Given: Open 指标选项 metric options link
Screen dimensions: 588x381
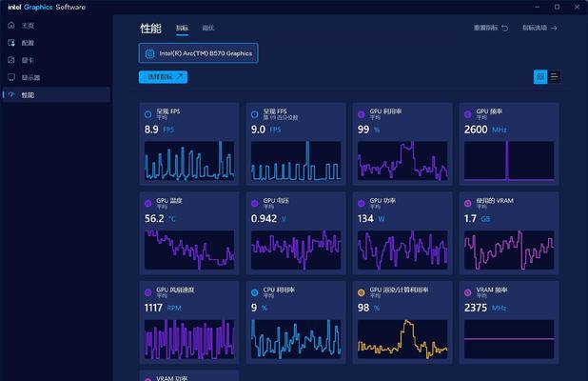Looking at the screenshot, I should click(x=539, y=28).
